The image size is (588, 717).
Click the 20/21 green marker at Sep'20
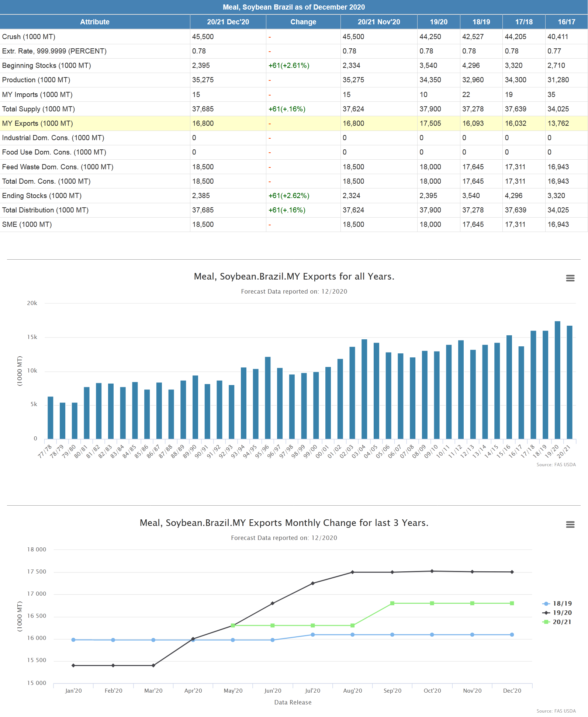point(392,603)
